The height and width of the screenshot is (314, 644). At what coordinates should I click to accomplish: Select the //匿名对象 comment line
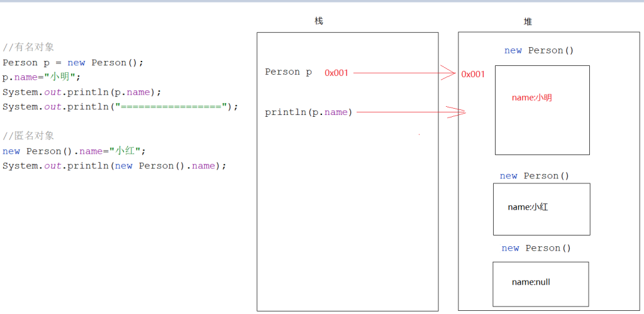click(x=28, y=136)
